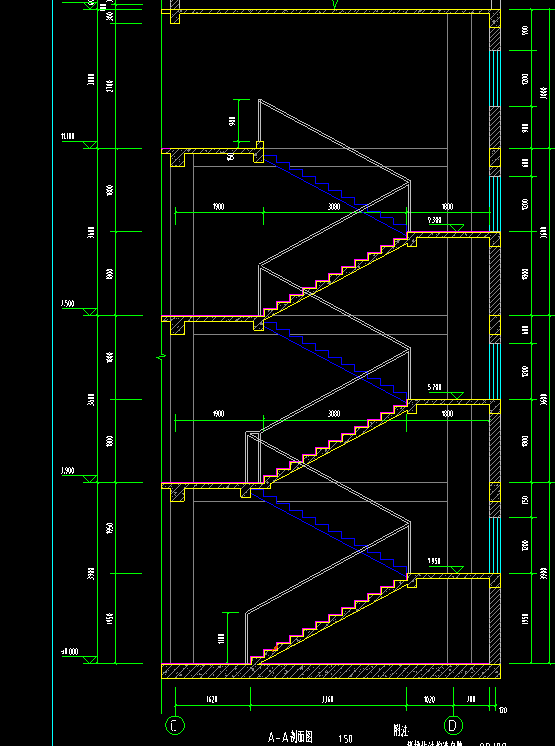The width and height of the screenshot is (555, 746).
Task: Click the elevation triangle marker at ±0.000
Action: coord(90,660)
